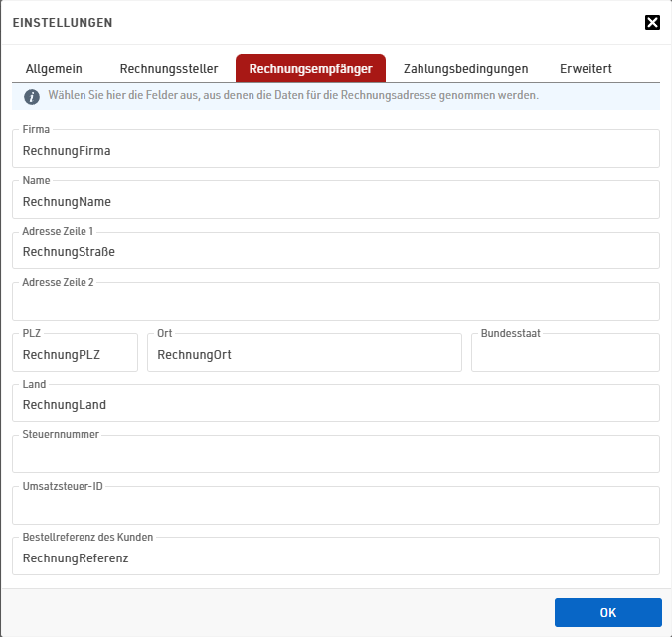Select the Adresse Zeile 1 field
Viewport: 672px width, 637px height.
point(335,251)
